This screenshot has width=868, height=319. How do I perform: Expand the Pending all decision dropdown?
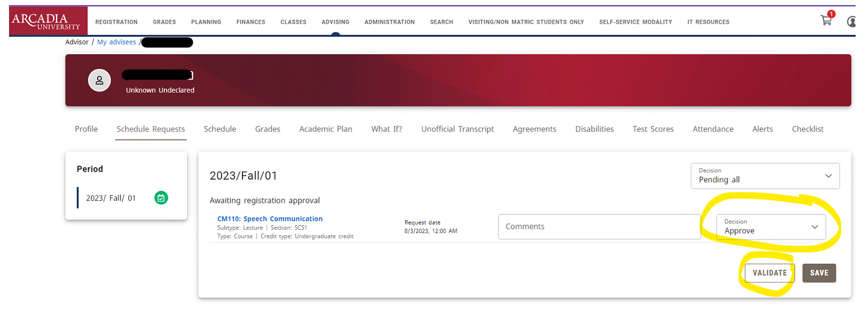(765, 176)
